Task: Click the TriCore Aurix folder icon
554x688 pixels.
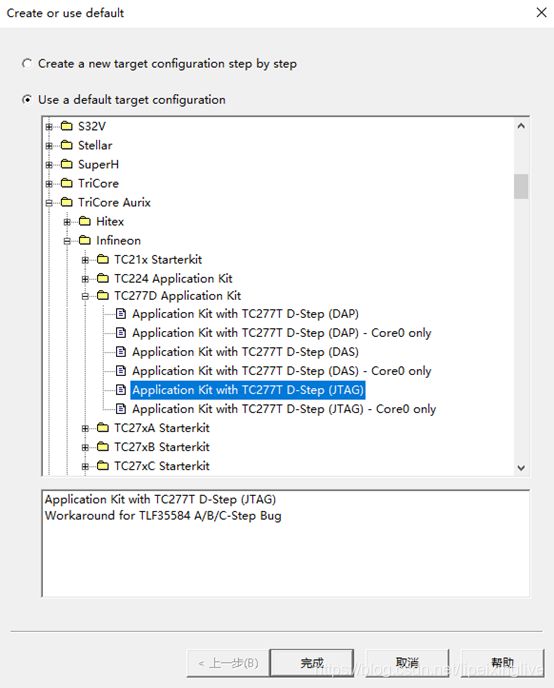Action: point(67,202)
